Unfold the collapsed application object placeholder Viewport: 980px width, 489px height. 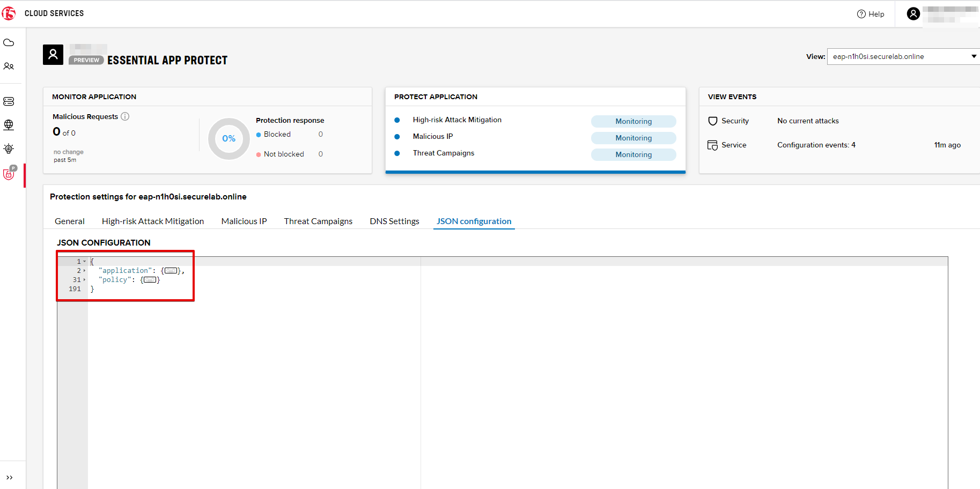click(171, 271)
